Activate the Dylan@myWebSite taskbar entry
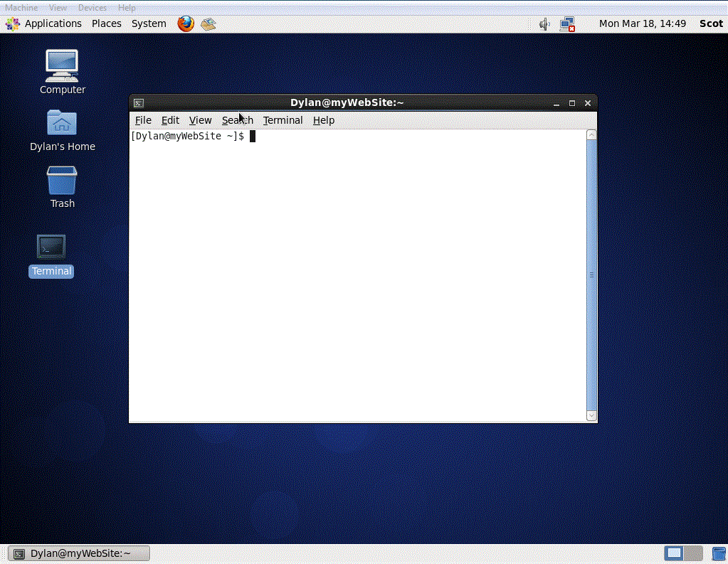 click(x=78, y=553)
